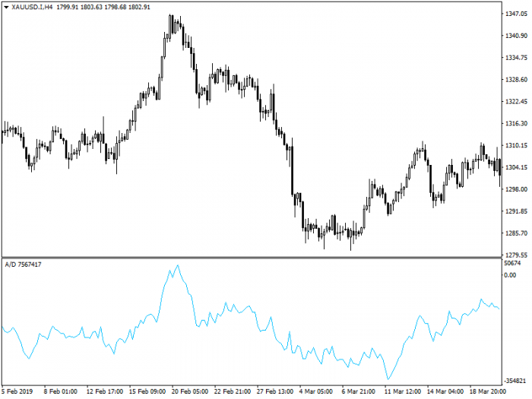Click the A/D 7567417 indicator label

(x=23, y=264)
